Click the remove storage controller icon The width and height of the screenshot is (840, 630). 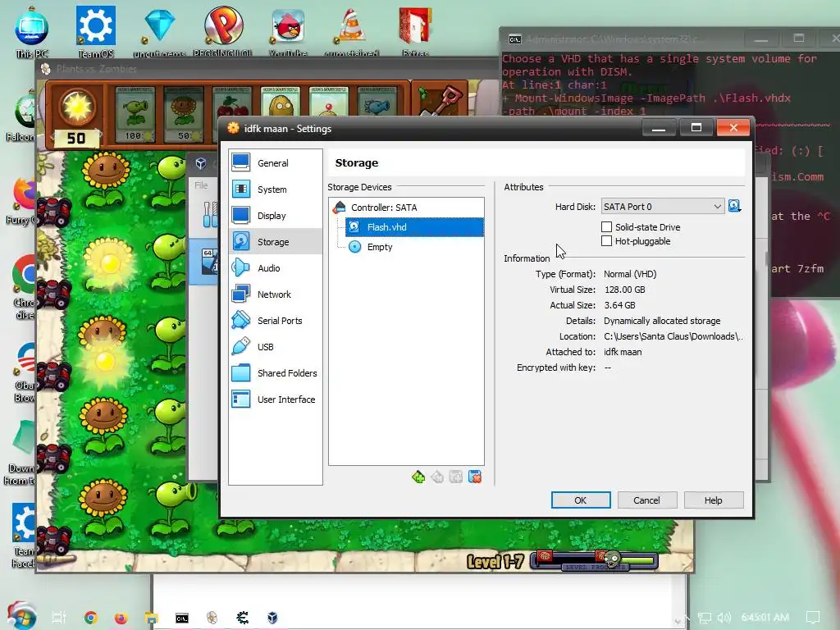click(437, 477)
